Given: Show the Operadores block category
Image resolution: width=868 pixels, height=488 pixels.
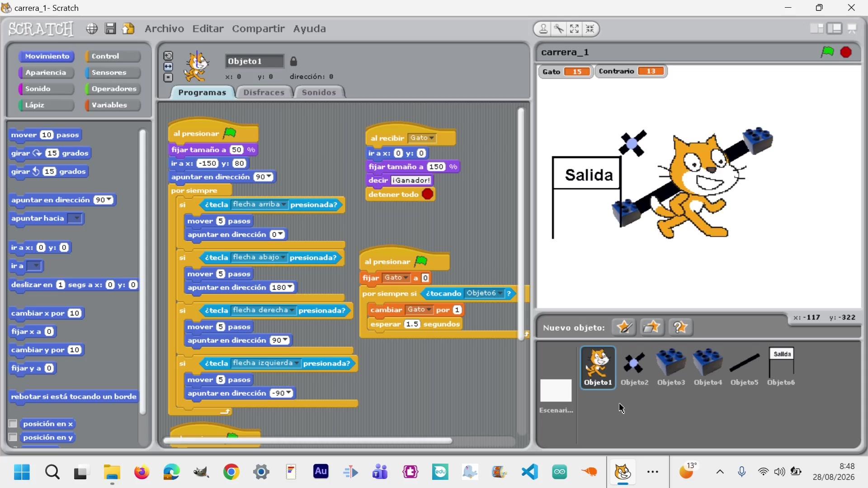Looking at the screenshot, I should [x=113, y=89].
